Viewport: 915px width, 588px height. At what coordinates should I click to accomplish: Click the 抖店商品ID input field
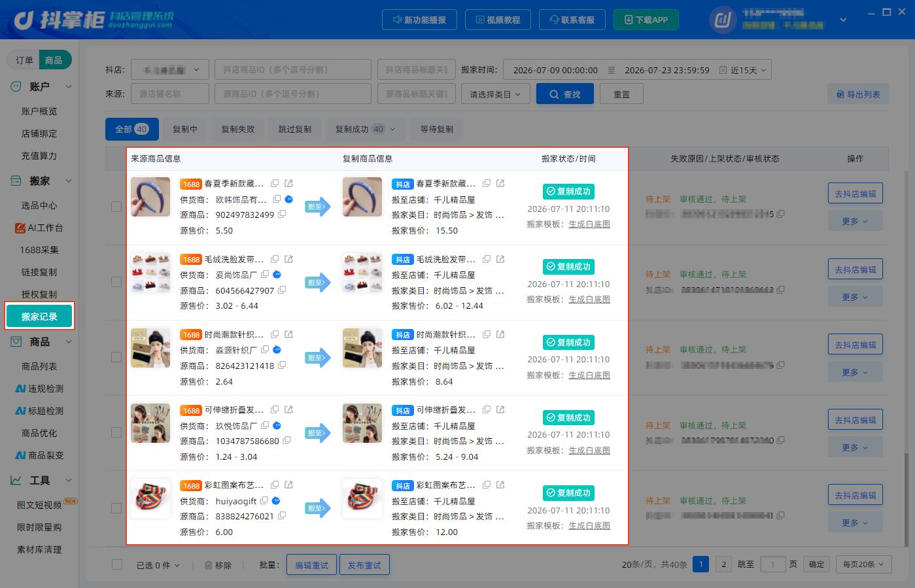click(292, 69)
